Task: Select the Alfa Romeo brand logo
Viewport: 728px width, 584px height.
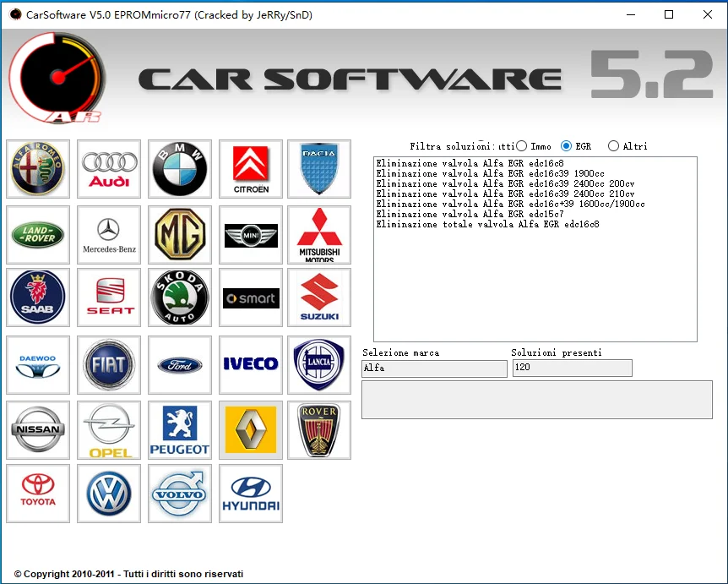Action: click(38, 169)
